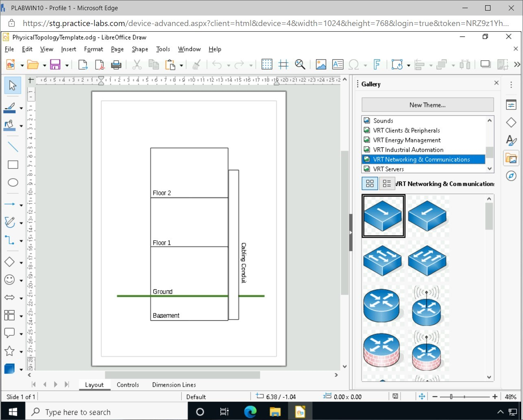Open the Navigator sidebar panel
Screen dimensions: 523x420
point(511,176)
